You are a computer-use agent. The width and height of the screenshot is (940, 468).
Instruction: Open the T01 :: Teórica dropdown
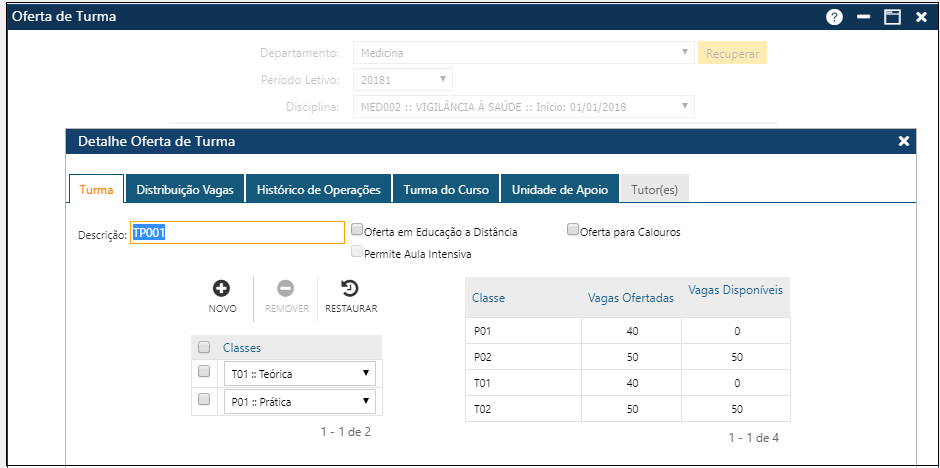[x=299, y=374]
